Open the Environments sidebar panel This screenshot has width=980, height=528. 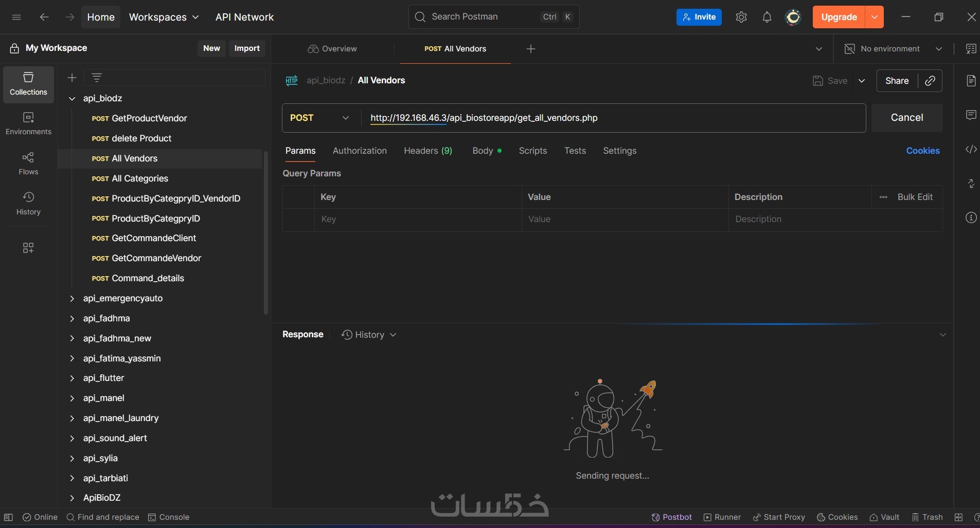tap(28, 124)
